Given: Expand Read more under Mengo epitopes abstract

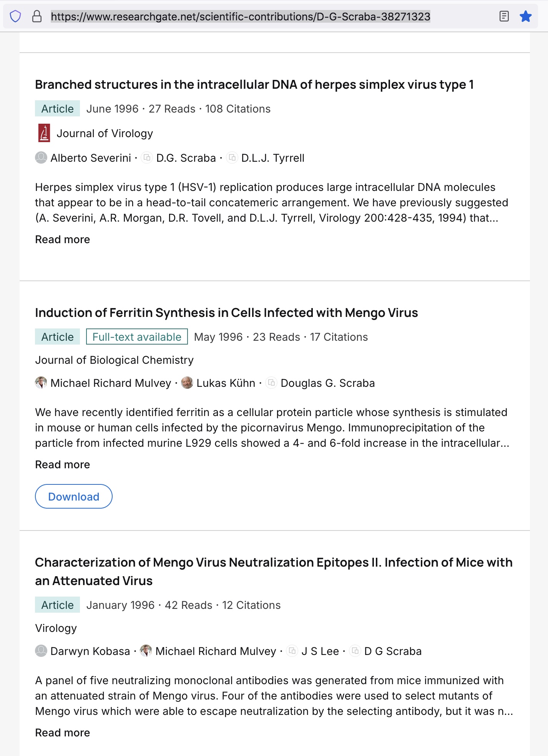Looking at the screenshot, I should pyautogui.click(x=63, y=733).
